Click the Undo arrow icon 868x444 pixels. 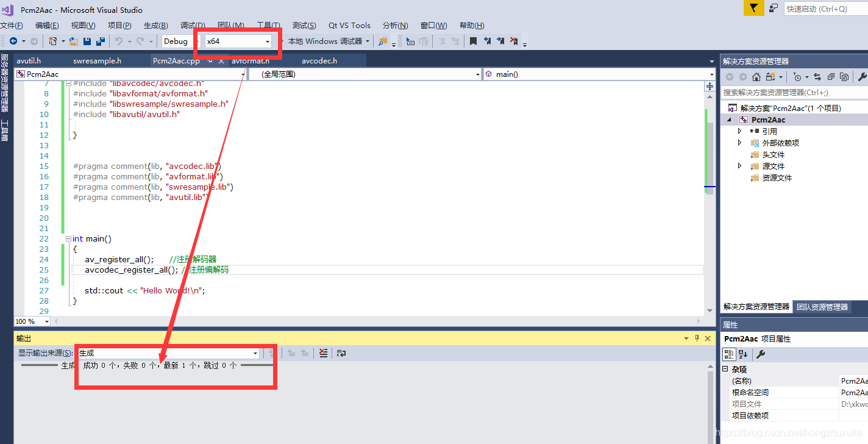tap(119, 41)
